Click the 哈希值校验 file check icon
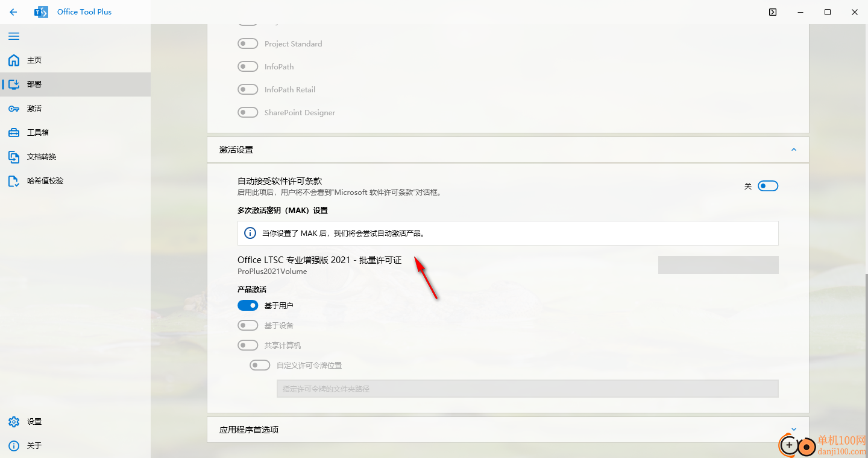The height and width of the screenshot is (458, 868). click(14, 181)
